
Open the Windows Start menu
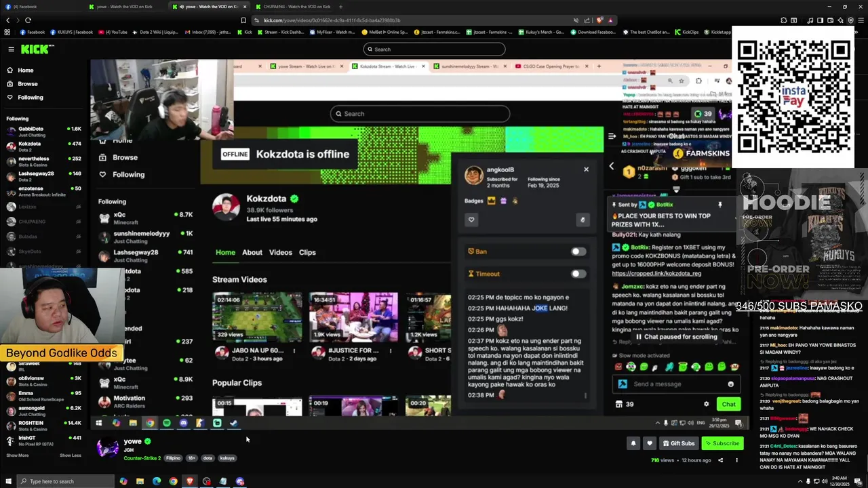coord(7,481)
